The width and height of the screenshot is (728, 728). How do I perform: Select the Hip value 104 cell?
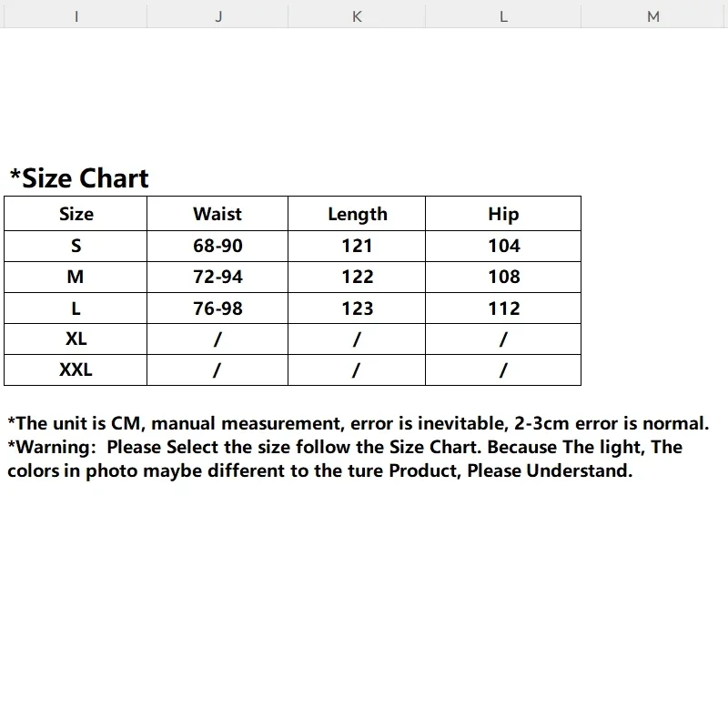[503, 246]
